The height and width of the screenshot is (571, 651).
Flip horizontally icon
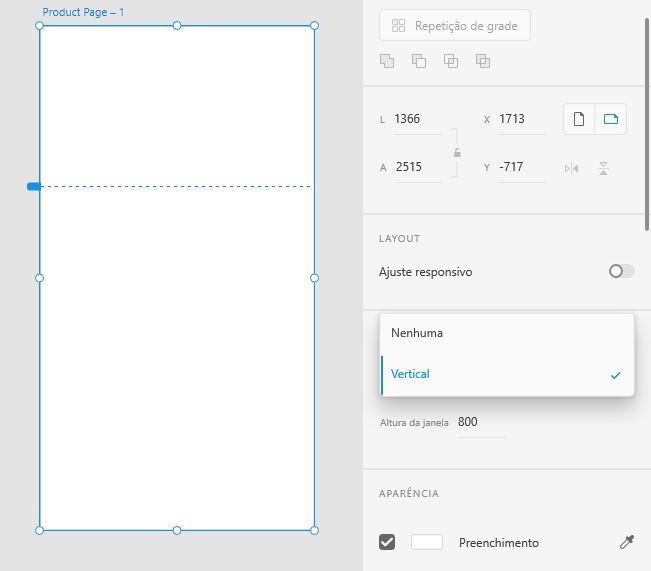click(x=571, y=169)
